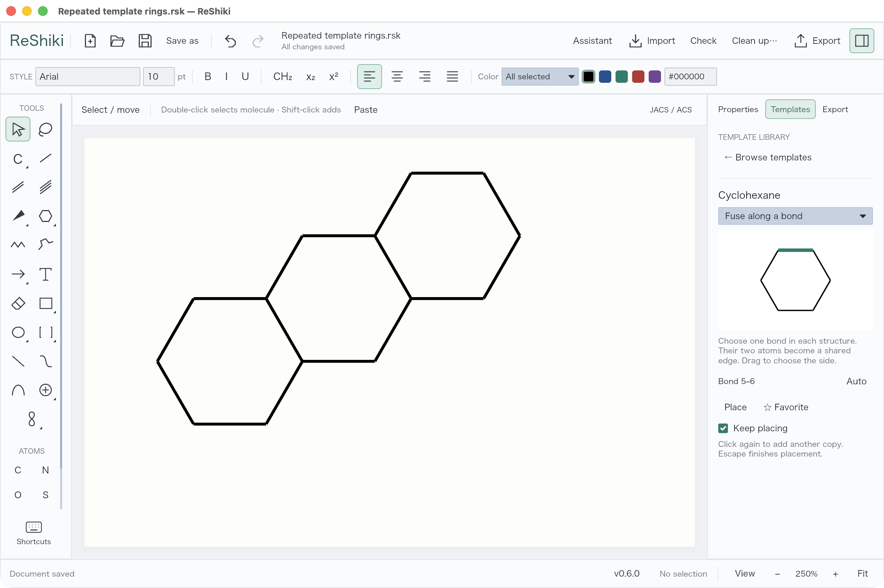Create a new document
The image size is (884, 588).
coord(90,40)
